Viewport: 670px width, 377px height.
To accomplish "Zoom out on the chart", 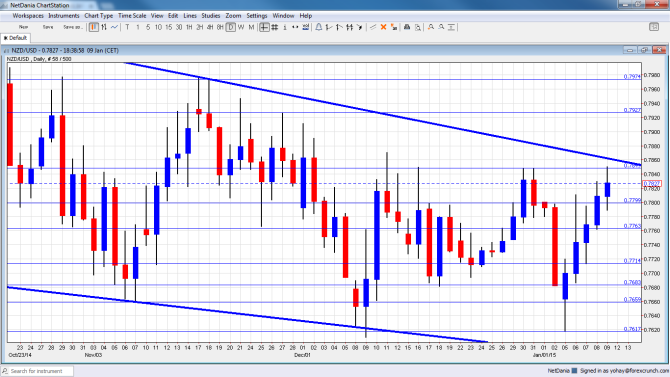I will pyautogui.click(x=441, y=27).
